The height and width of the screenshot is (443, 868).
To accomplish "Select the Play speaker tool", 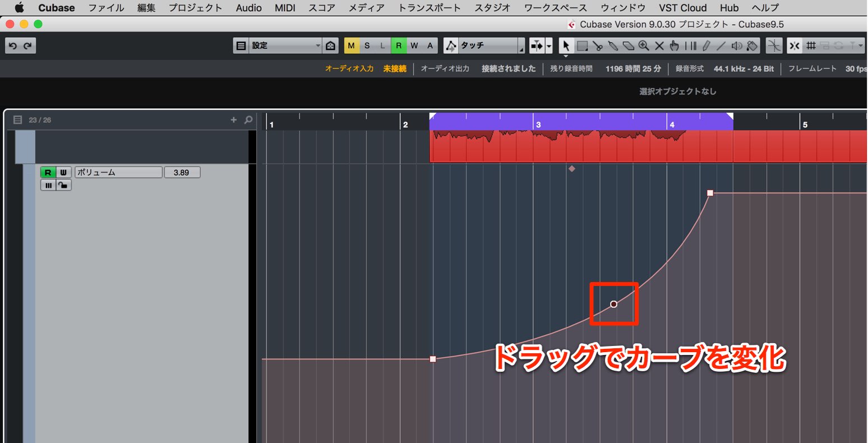I will pos(737,46).
